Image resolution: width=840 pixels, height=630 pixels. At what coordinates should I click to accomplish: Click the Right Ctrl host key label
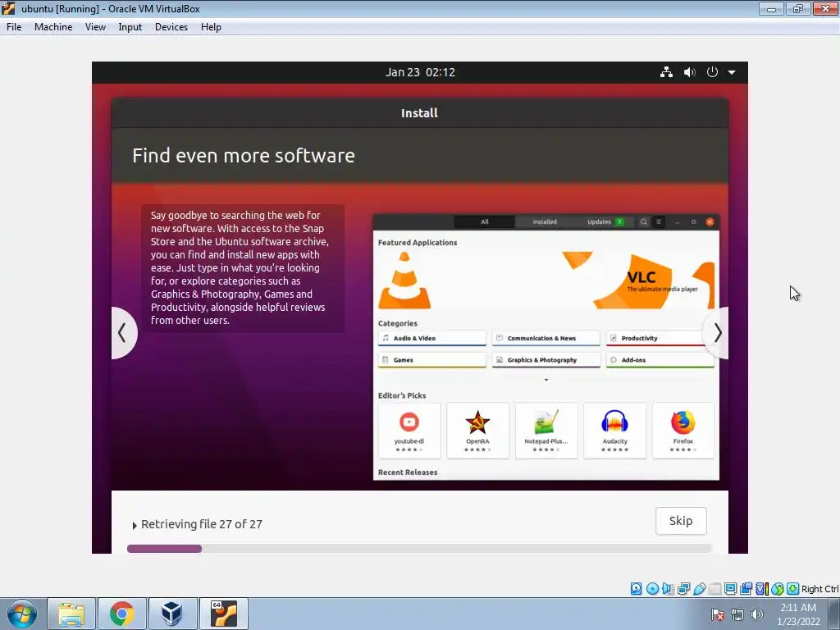pos(820,589)
